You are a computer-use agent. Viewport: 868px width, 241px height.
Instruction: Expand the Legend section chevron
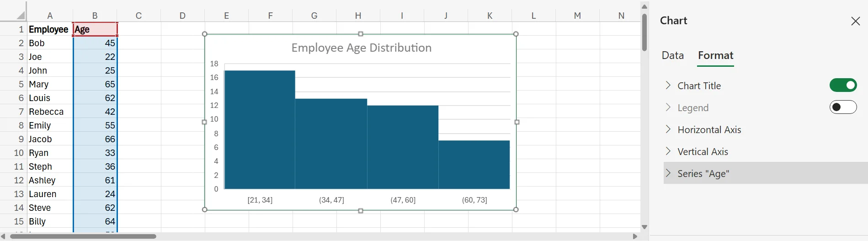click(x=668, y=107)
